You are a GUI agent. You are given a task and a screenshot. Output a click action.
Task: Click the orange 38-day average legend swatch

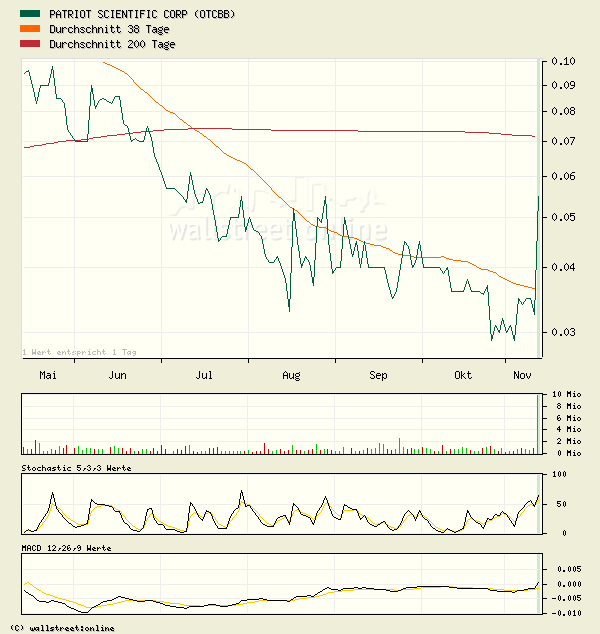[x=31, y=29]
